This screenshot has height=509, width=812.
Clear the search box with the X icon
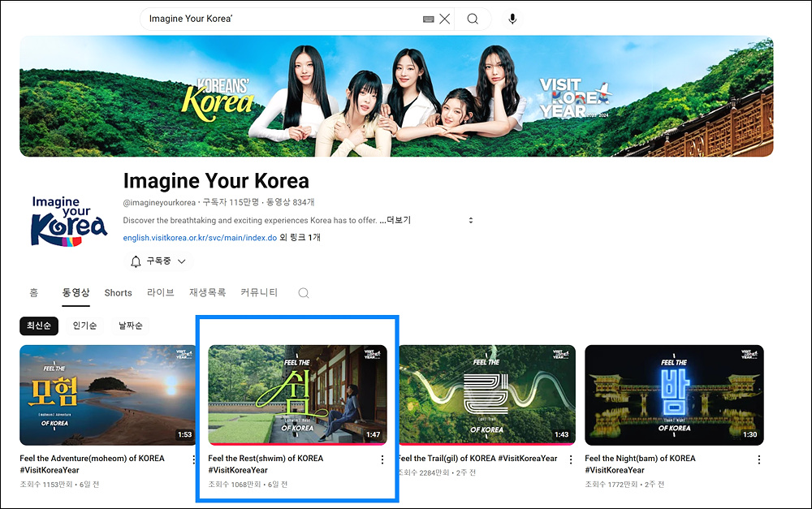pos(444,19)
